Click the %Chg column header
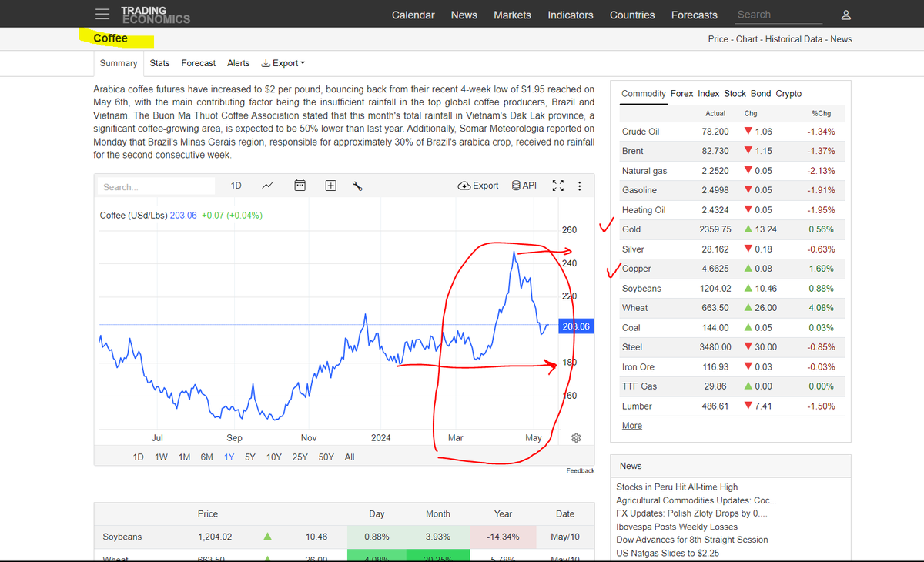924x562 pixels. (x=822, y=113)
